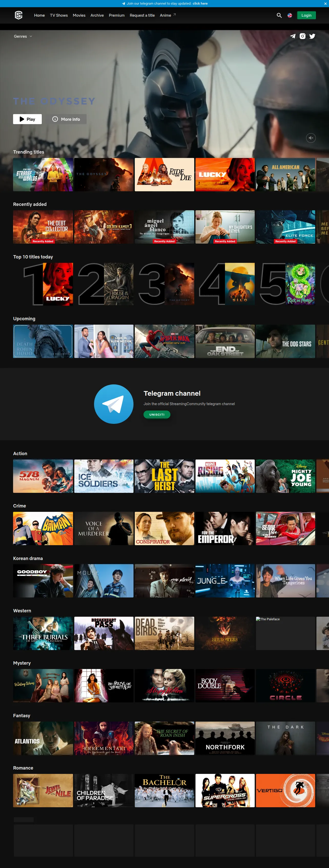Open Breakheart Pass western thumbnail
Screen dimensions: 329x868
(x=104, y=633)
